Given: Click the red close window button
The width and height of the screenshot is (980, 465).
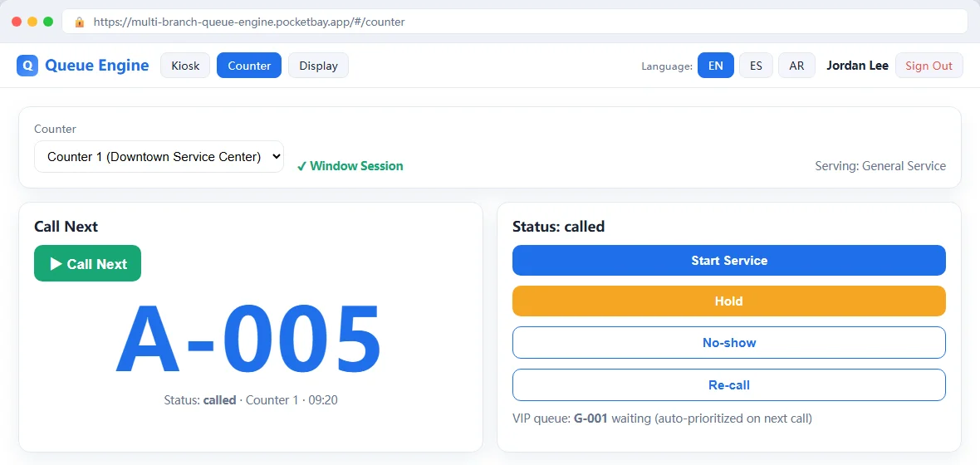Looking at the screenshot, I should (x=17, y=22).
